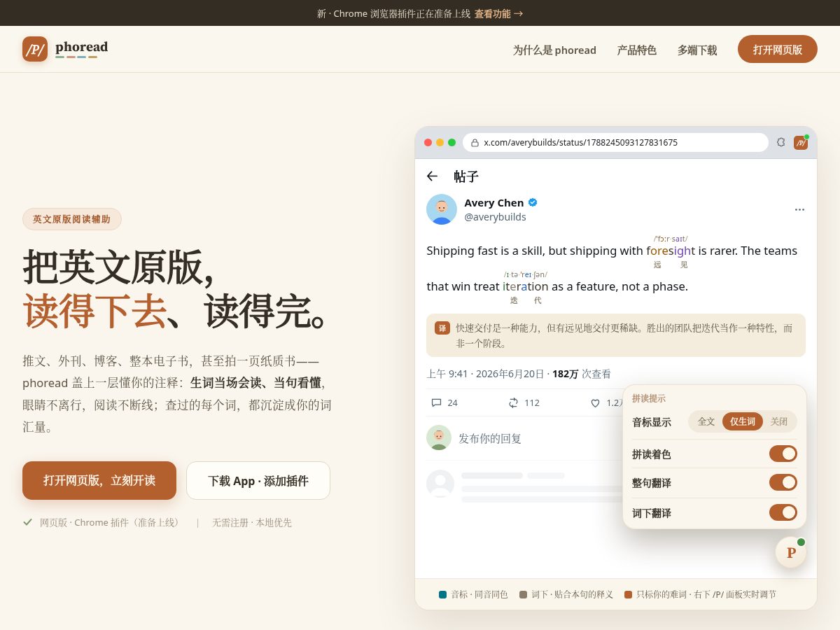The image size is (840, 630).
Task: Click the 发布你的回复 reply field
Action: (490, 438)
